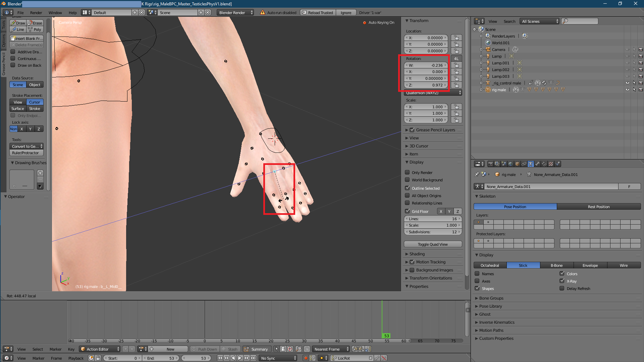Open the Help menu
Viewport: 644px width, 362px height.
tap(72, 12)
